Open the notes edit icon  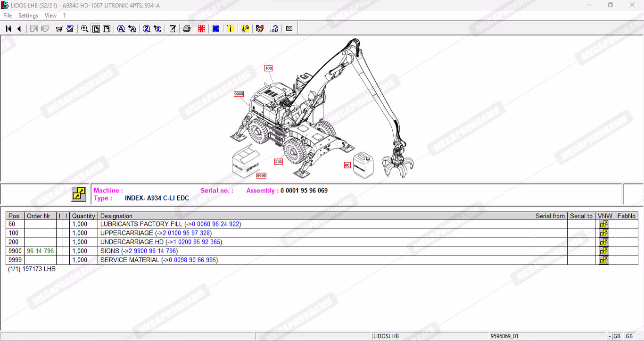pos(173,29)
